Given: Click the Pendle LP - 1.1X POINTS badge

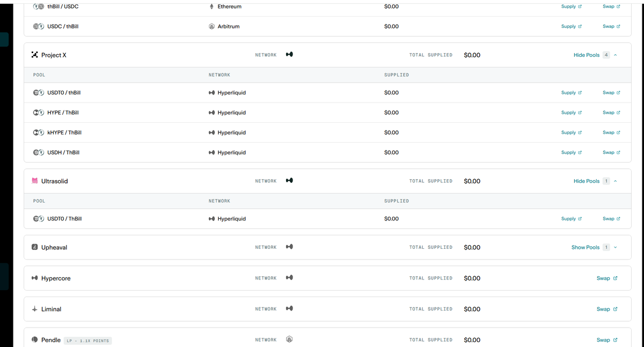Looking at the screenshot, I should [x=87, y=341].
